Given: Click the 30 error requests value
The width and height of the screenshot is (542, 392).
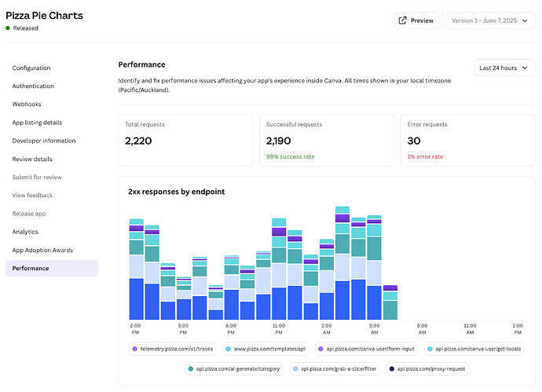Looking at the screenshot, I should pyautogui.click(x=414, y=141).
